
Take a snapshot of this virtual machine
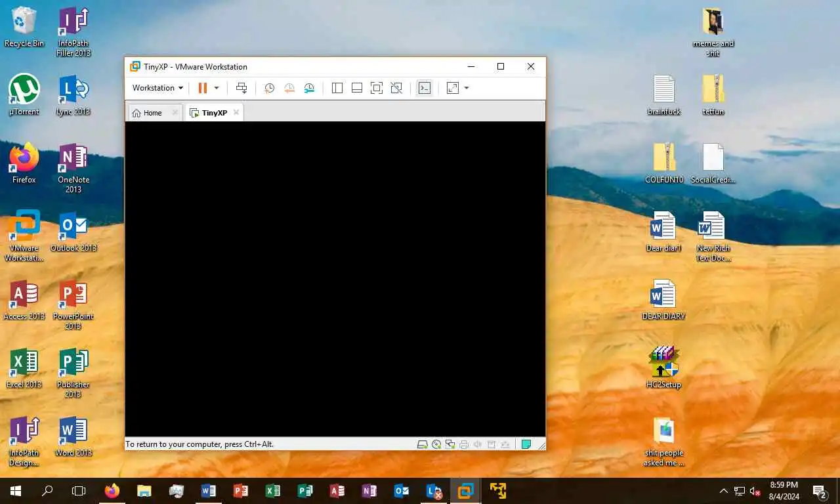269,88
